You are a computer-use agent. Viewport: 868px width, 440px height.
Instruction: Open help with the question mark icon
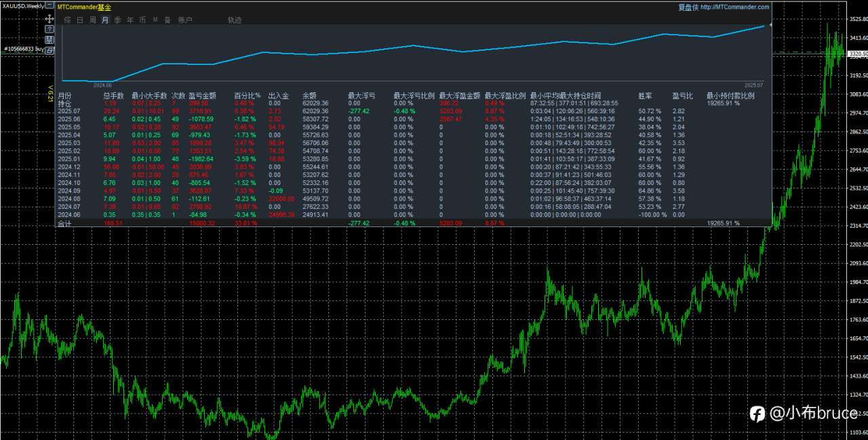coord(50,30)
